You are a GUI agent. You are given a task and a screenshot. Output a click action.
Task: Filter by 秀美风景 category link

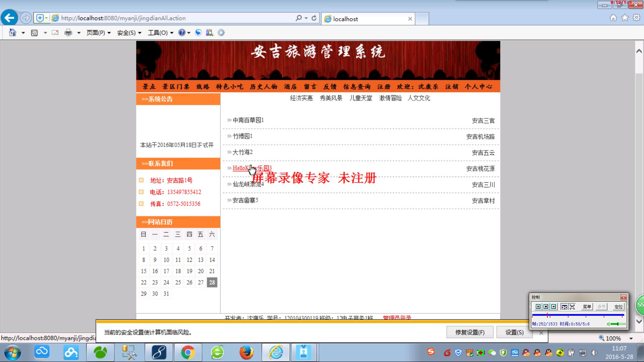(331, 98)
